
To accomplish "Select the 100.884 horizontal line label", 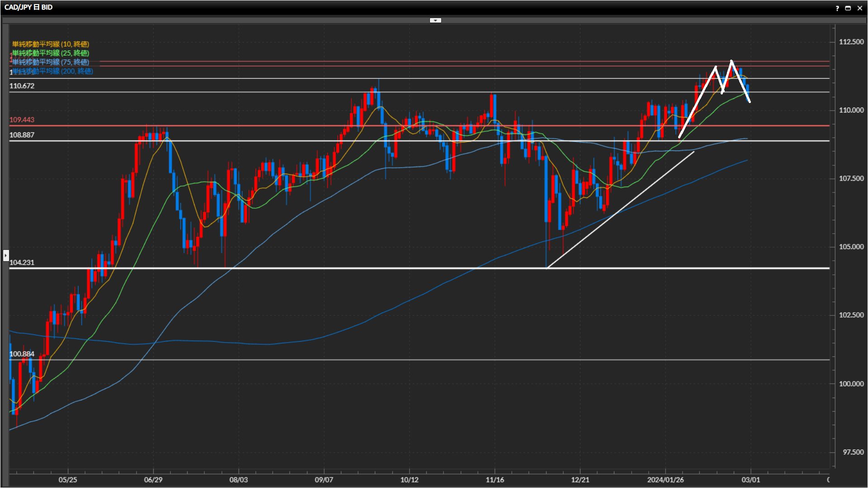I will (22, 354).
